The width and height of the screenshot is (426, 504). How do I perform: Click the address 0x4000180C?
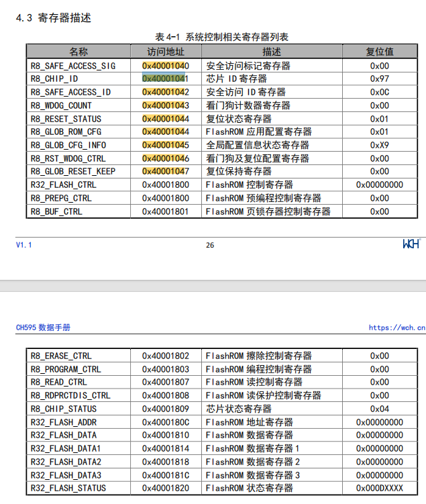[x=166, y=422]
